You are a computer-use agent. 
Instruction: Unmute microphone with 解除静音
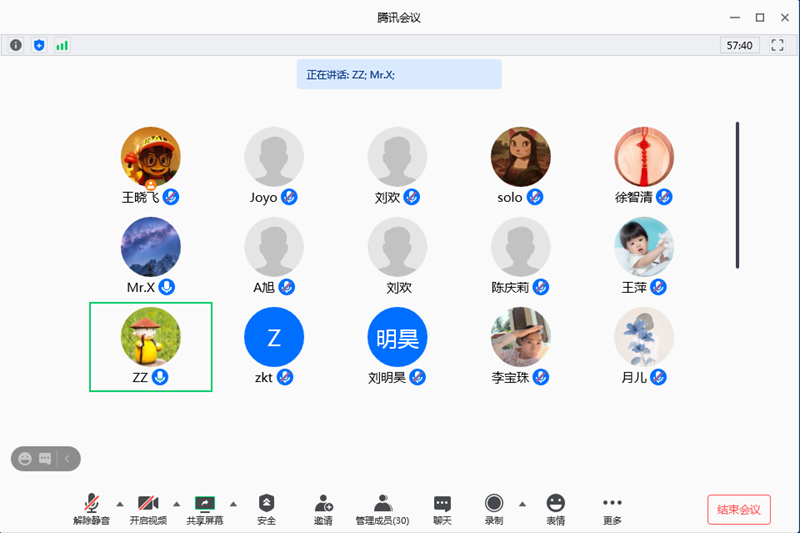tap(93, 508)
